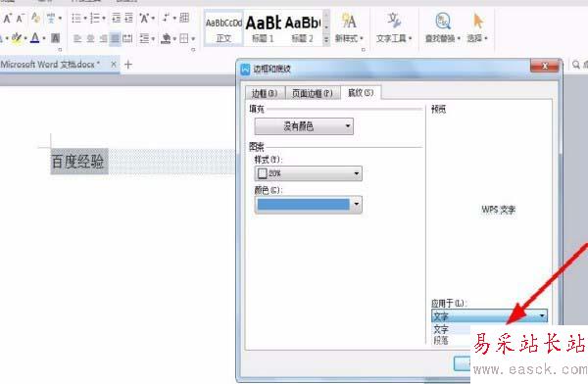Open the paragraph settings dialog launcher

[x=193, y=49]
